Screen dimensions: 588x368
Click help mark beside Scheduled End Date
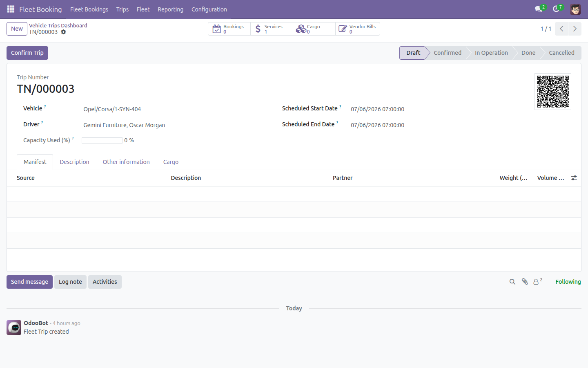click(337, 123)
